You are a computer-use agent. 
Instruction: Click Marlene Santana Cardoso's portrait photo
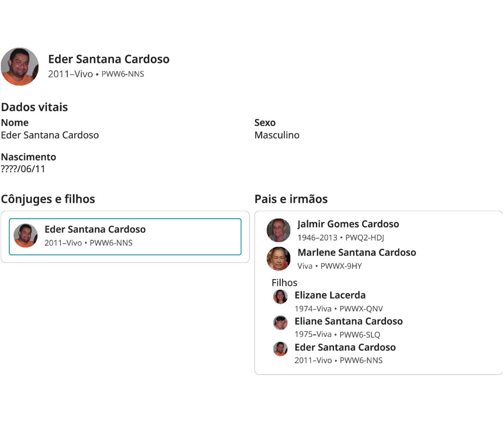[279, 259]
